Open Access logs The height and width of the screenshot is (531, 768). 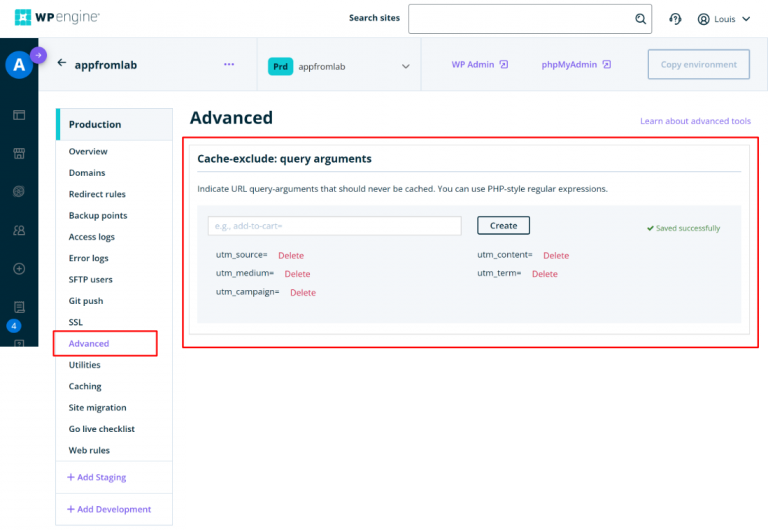coord(92,237)
